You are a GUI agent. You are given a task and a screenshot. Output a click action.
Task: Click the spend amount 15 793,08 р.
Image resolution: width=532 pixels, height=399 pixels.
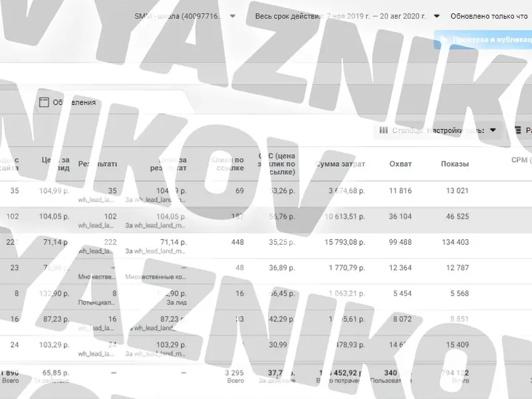tap(344, 242)
